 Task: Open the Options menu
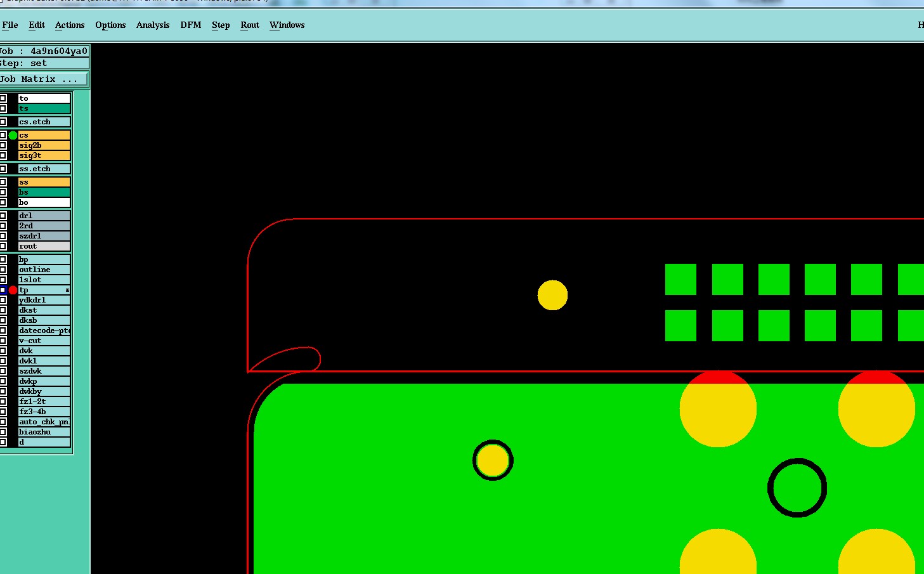point(110,25)
